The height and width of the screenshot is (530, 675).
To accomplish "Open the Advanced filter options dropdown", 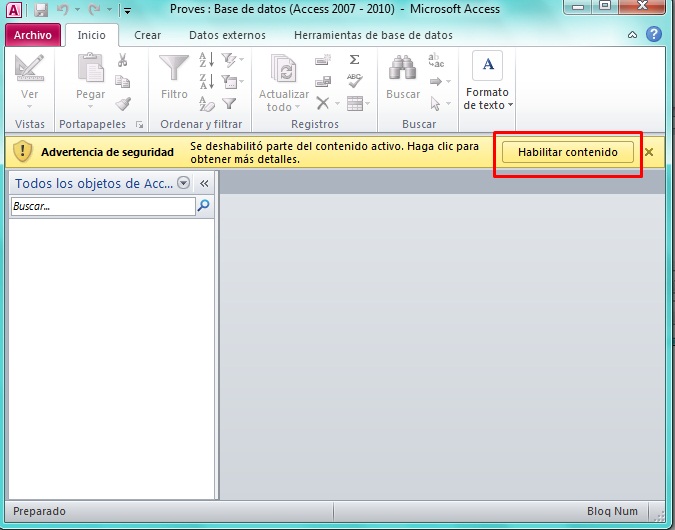I will coord(232,81).
